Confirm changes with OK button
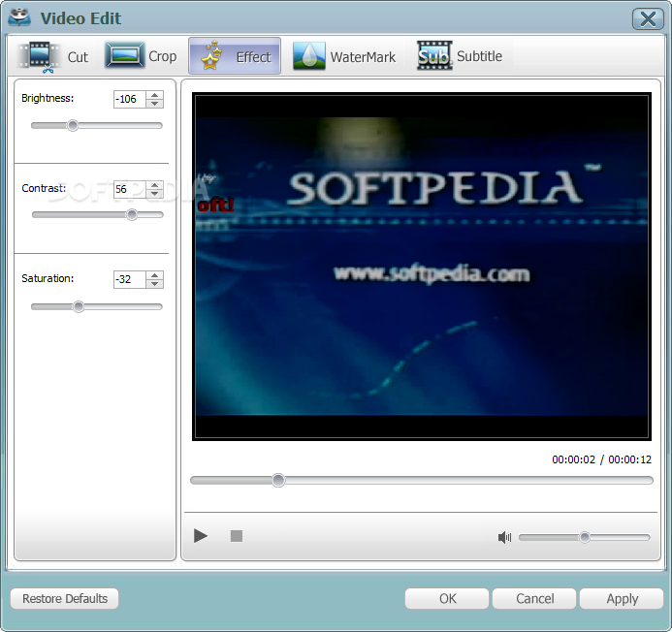This screenshot has width=672, height=632. (x=447, y=599)
